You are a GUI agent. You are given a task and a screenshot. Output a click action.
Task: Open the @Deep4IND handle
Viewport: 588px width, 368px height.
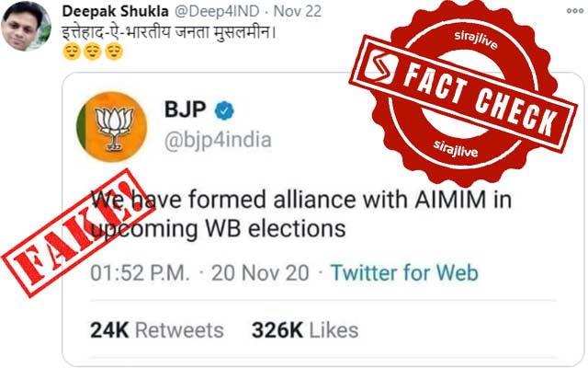pyautogui.click(x=217, y=11)
